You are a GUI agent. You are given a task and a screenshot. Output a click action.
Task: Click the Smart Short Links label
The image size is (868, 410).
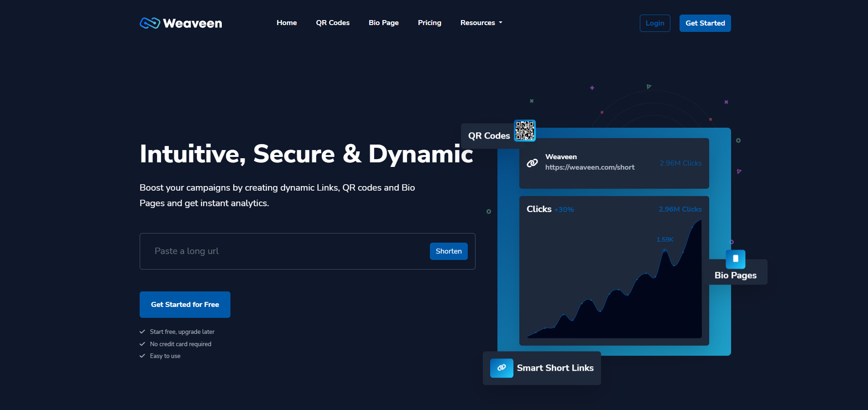click(x=555, y=368)
